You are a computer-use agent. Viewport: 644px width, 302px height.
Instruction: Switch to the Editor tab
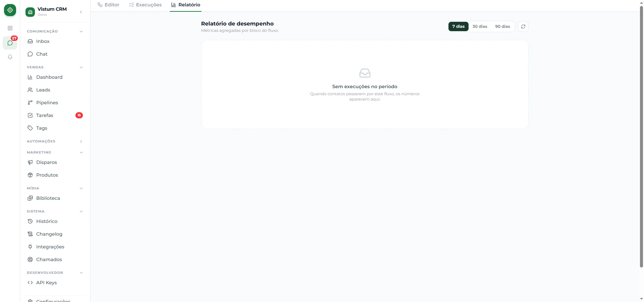tap(108, 5)
